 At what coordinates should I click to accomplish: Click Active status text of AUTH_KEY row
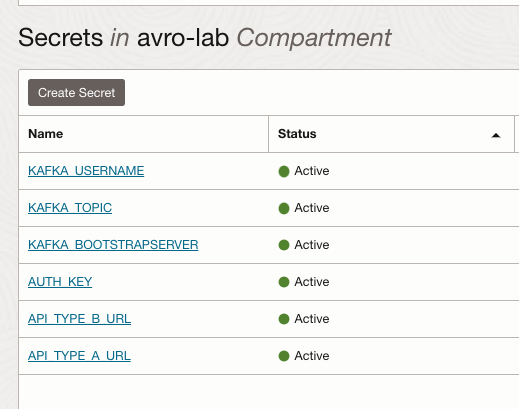tap(312, 282)
